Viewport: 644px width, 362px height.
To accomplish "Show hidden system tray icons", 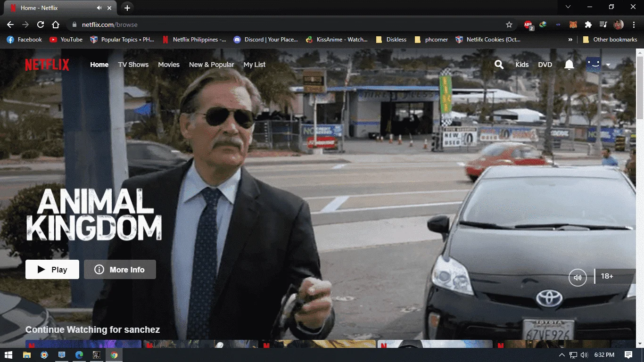I will click(x=561, y=355).
